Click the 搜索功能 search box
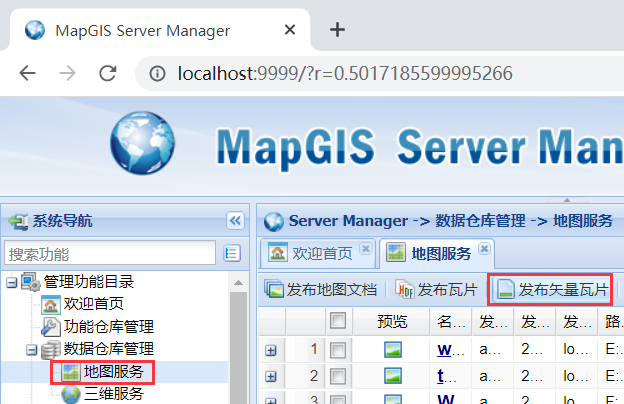This screenshot has height=404, width=624. pos(110,253)
